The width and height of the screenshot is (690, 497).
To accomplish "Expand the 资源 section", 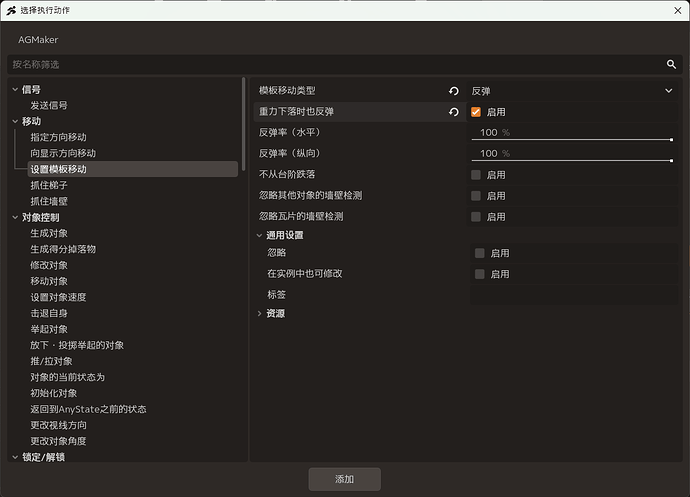I will [259, 313].
